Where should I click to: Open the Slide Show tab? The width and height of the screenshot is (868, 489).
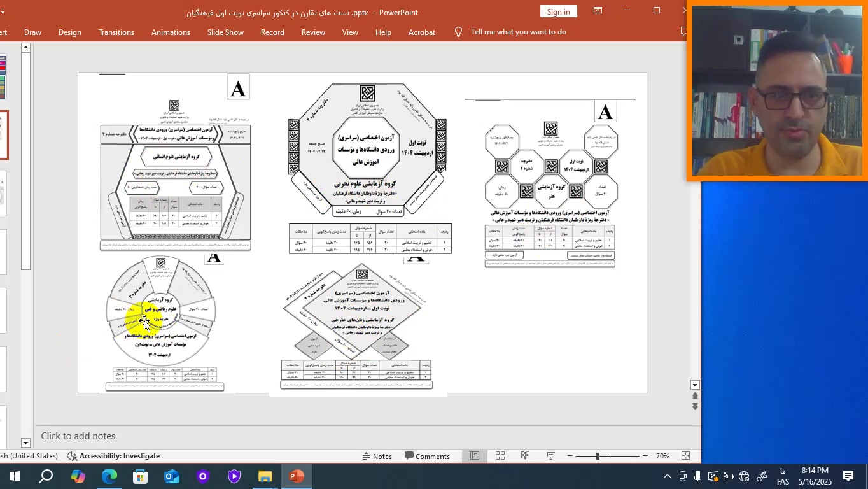225,32
